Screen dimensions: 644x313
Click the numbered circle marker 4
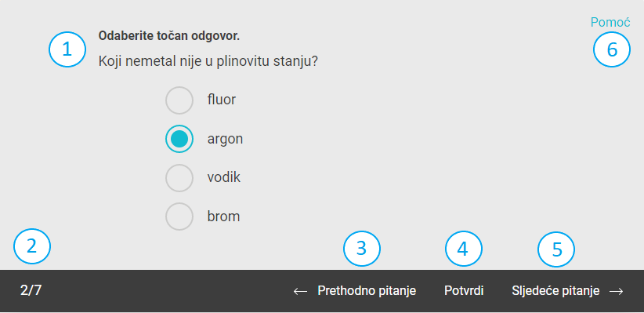tap(463, 249)
